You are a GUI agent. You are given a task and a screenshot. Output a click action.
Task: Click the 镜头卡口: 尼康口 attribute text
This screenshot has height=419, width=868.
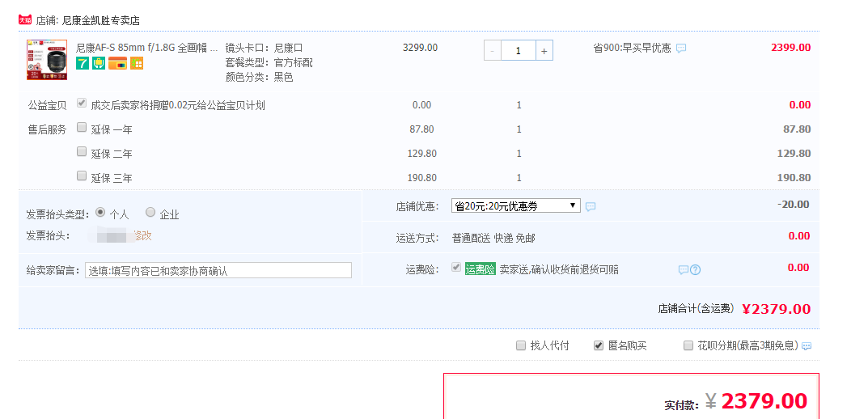[264, 49]
